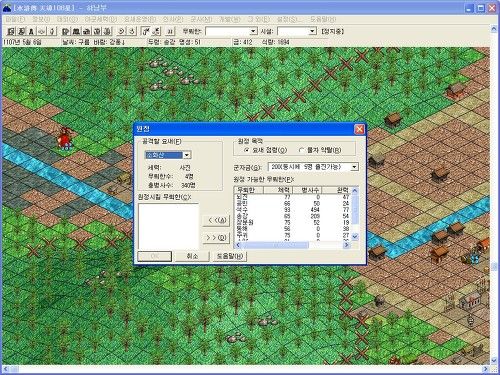This screenshot has width=500, height=375.
Task: Click the fourth icon of the first toolbar group
Action: [42, 31]
